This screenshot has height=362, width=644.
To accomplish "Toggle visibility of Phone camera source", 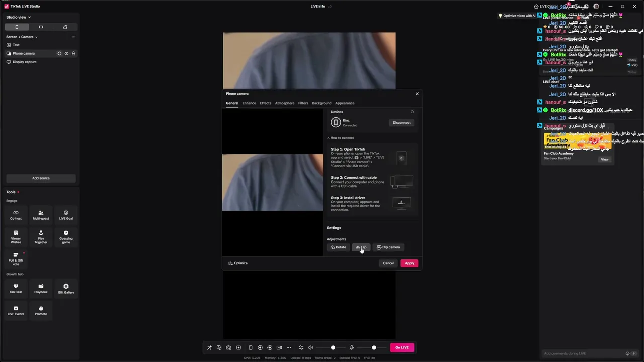I will (x=66, y=53).
